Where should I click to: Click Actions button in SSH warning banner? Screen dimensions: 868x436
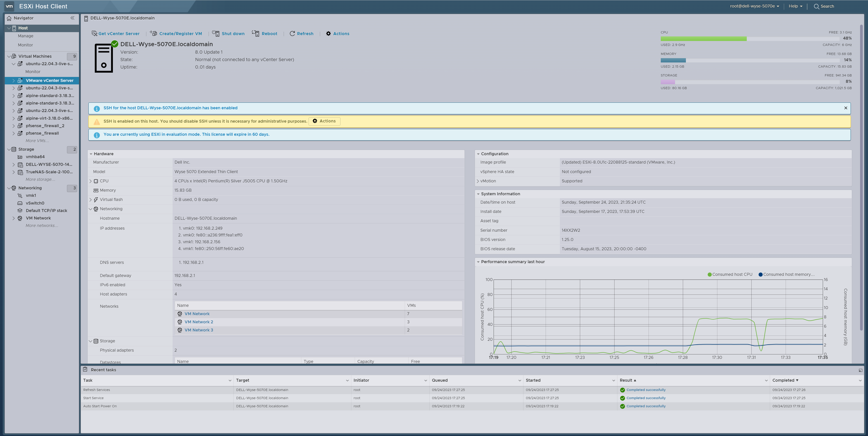(324, 121)
